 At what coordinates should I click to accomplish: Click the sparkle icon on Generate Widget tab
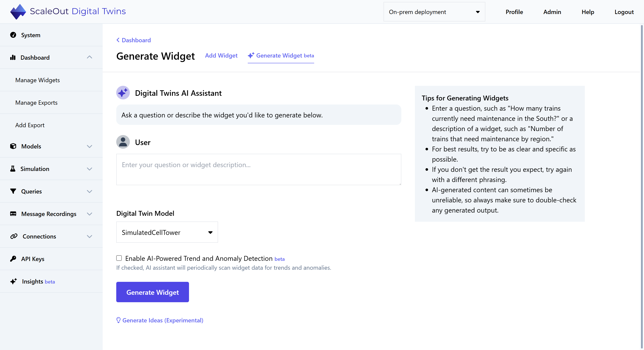[x=251, y=55]
